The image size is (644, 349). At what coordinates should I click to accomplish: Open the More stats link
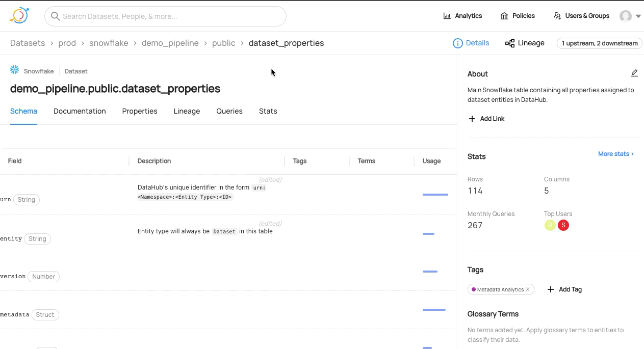[616, 153]
